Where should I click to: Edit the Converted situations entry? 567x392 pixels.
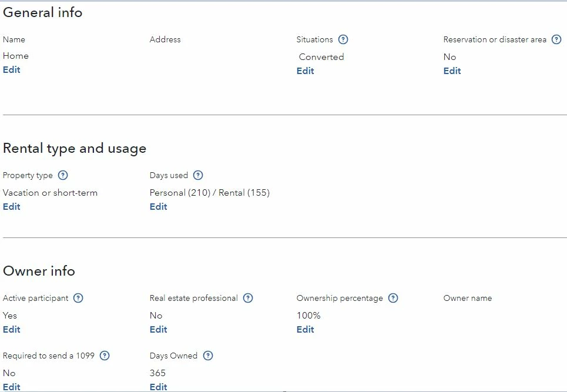click(305, 71)
